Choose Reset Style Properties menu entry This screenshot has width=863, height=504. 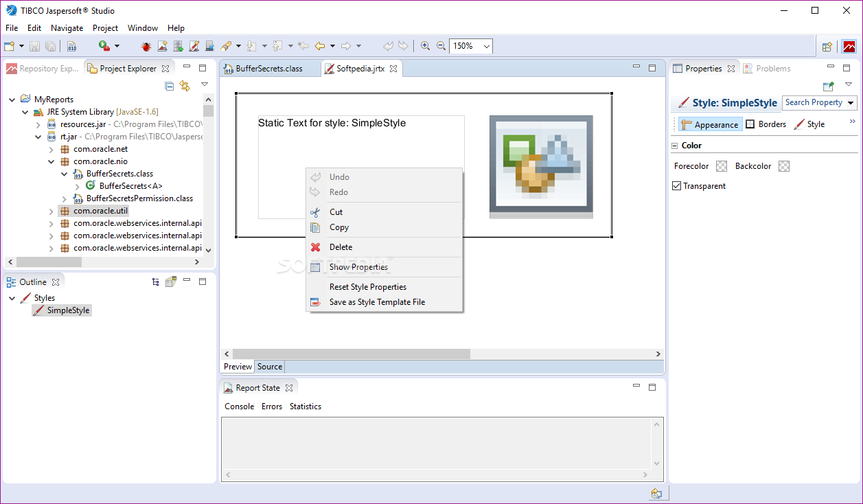click(384, 287)
